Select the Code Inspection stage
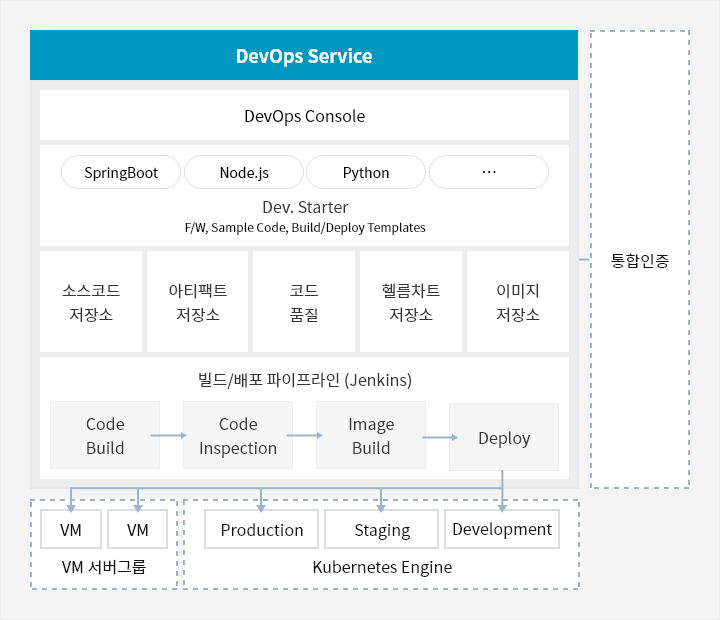Screen dimensions: 720x620 [238, 435]
